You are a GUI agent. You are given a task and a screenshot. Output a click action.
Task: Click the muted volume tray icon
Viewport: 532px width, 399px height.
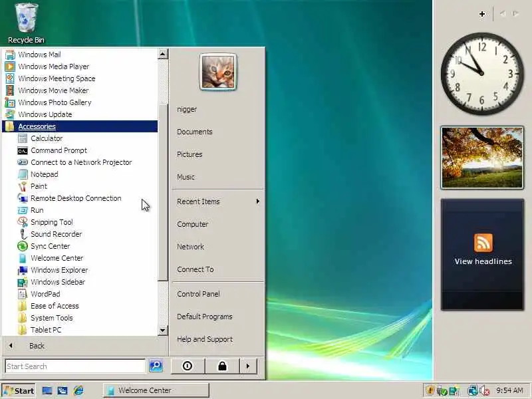[485, 391]
